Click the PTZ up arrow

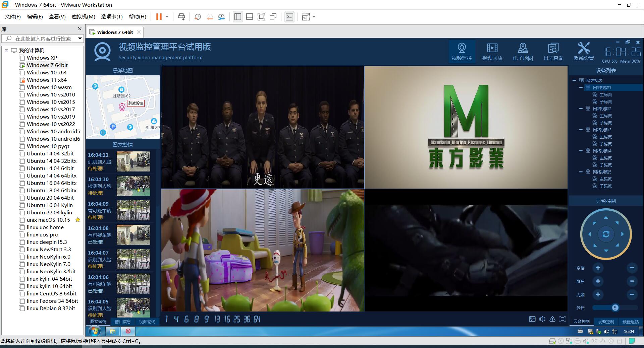click(x=606, y=218)
